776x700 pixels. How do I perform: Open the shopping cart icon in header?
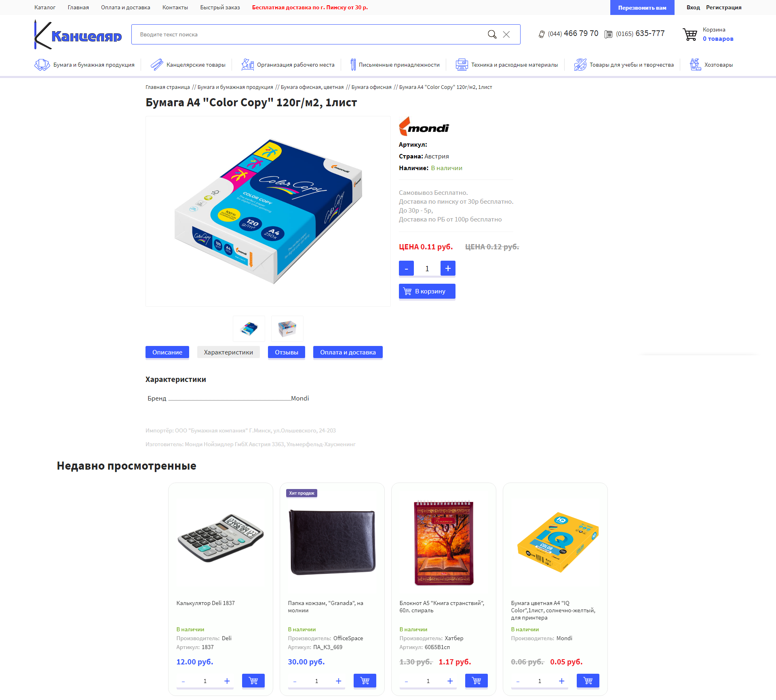(690, 34)
